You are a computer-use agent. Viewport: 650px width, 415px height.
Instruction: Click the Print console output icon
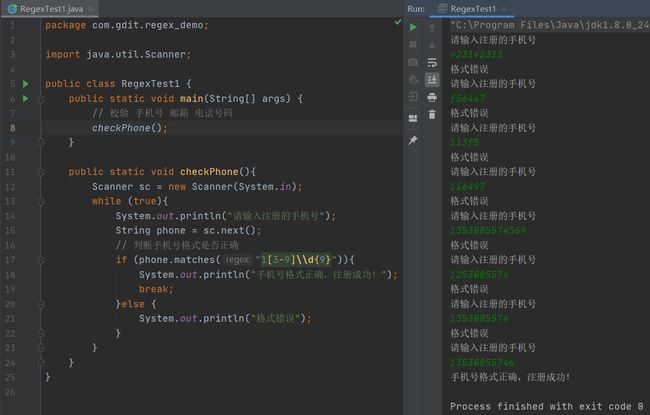coord(432,97)
